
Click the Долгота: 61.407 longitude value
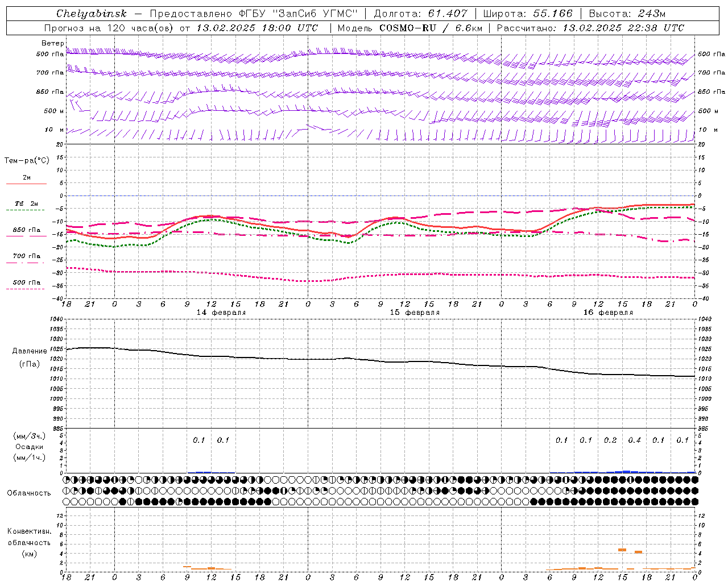tap(421, 13)
